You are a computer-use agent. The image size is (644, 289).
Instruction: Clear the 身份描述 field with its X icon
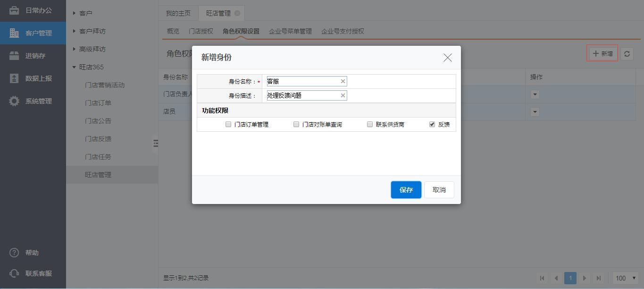click(343, 95)
